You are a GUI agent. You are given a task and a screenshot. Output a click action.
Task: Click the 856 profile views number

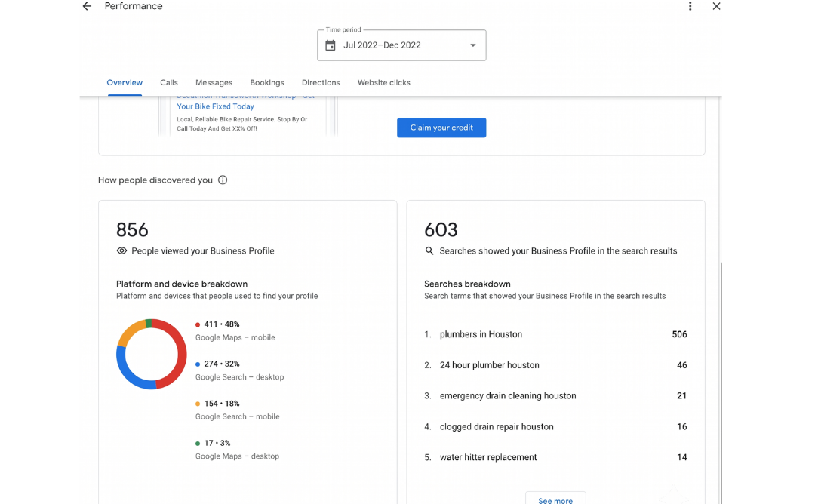coord(132,229)
